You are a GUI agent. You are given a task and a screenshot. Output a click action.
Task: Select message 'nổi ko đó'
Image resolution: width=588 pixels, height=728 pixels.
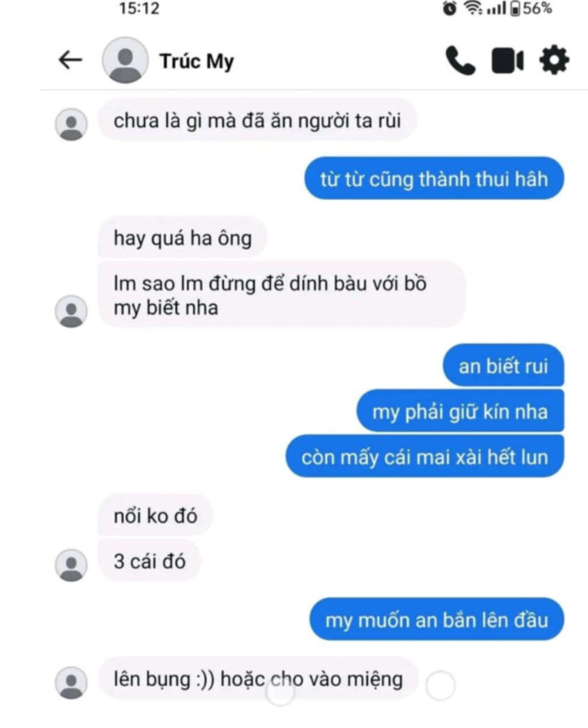pyautogui.click(x=156, y=515)
